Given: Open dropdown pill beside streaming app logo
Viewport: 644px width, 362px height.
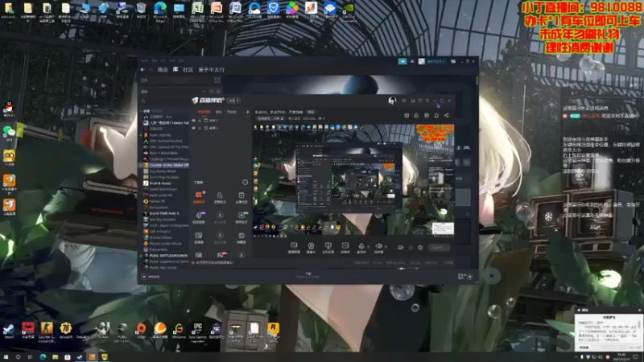Looking at the screenshot, I should tap(234, 101).
